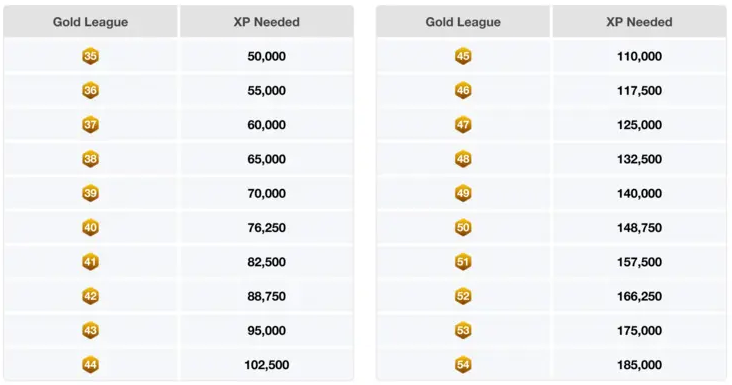Click the right table's Gold League header
Image resolution: width=732 pixels, height=385 pixels.
coord(463,21)
